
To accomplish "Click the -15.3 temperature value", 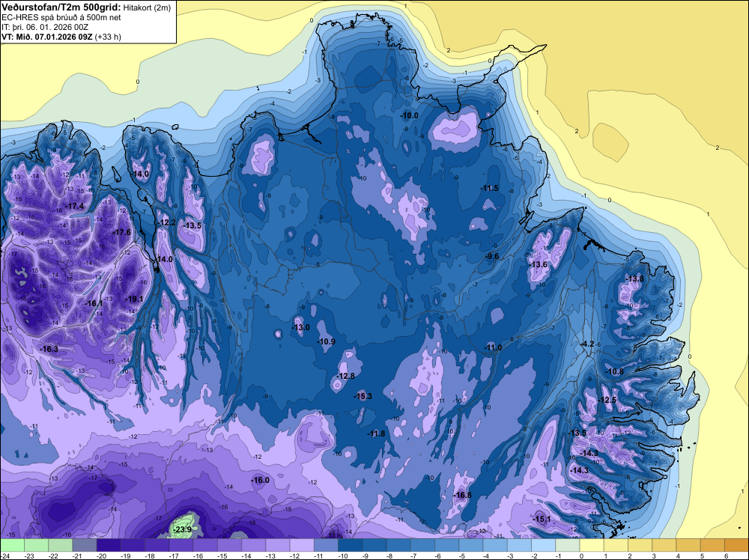I will 363,396.
